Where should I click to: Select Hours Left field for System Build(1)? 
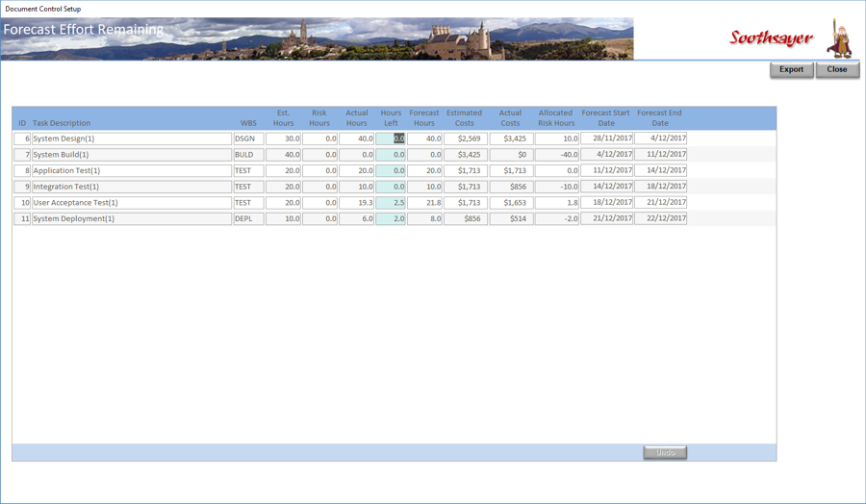tap(391, 155)
